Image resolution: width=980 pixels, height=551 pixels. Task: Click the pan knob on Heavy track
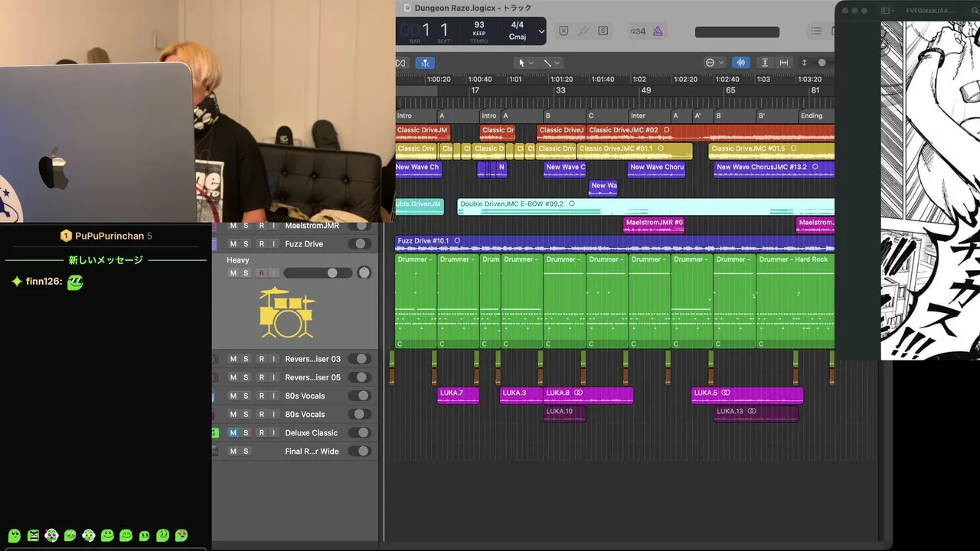click(364, 272)
